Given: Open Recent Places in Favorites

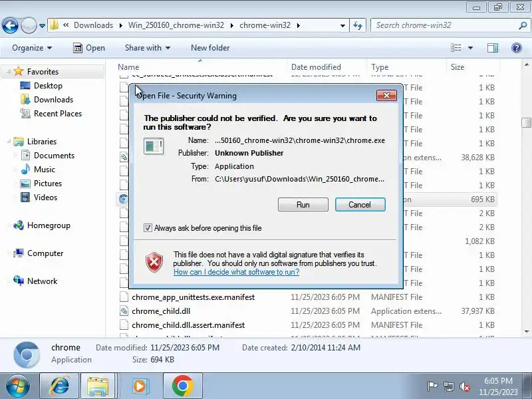Looking at the screenshot, I should 58,113.
